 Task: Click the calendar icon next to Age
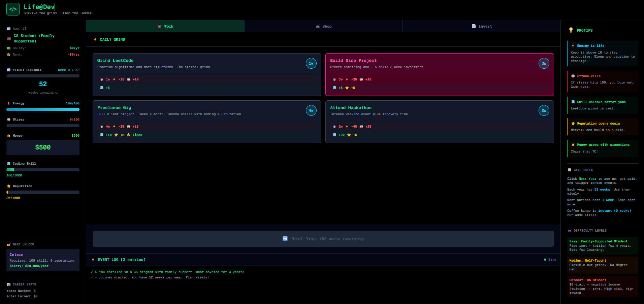(9, 29)
